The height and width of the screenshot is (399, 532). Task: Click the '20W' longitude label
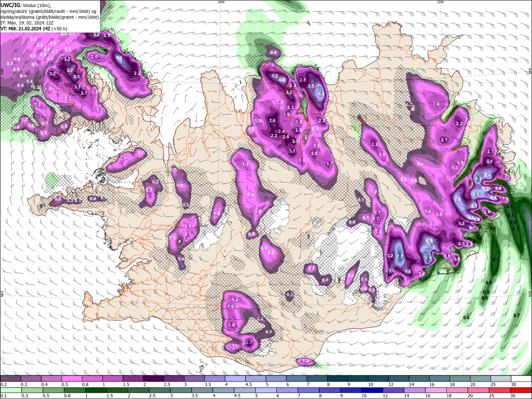(221, 2)
